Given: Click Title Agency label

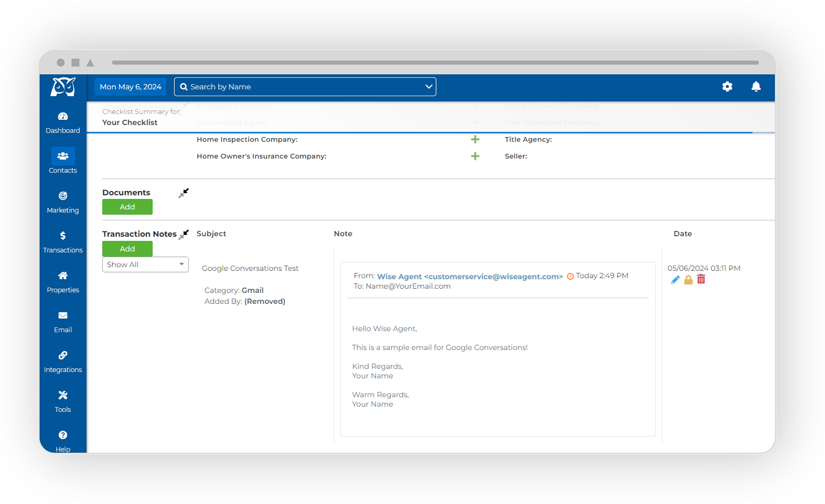Looking at the screenshot, I should 528,139.
